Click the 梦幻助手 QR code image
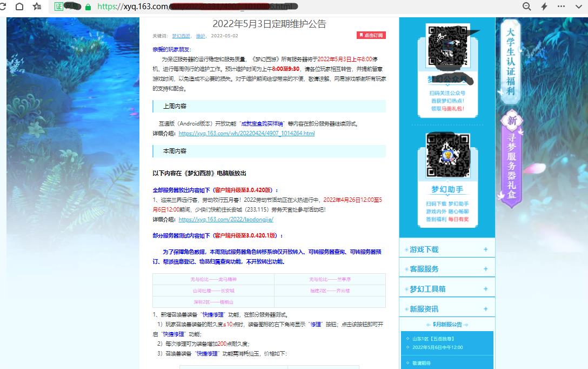The width and height of the screenshot is (588, 369). (447, 155)
